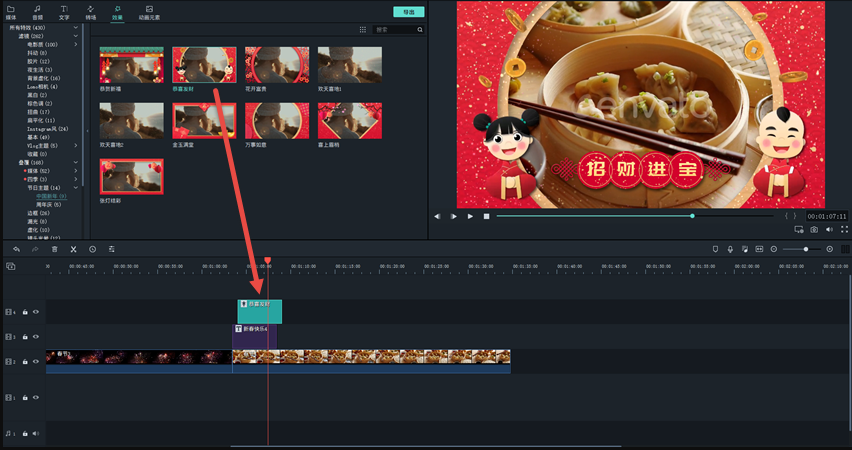
Task: Click the track height columns icon
Action: (x=845, y=249)
